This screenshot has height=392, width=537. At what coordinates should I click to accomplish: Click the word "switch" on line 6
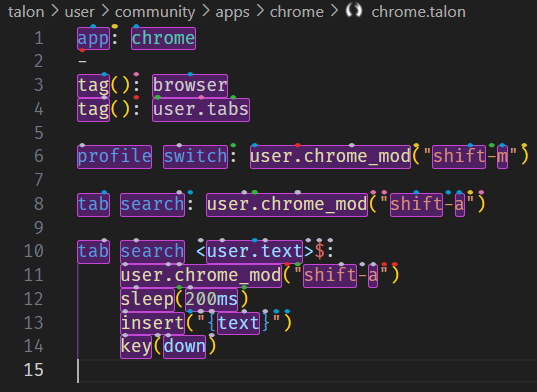click(x=196, y=157)
